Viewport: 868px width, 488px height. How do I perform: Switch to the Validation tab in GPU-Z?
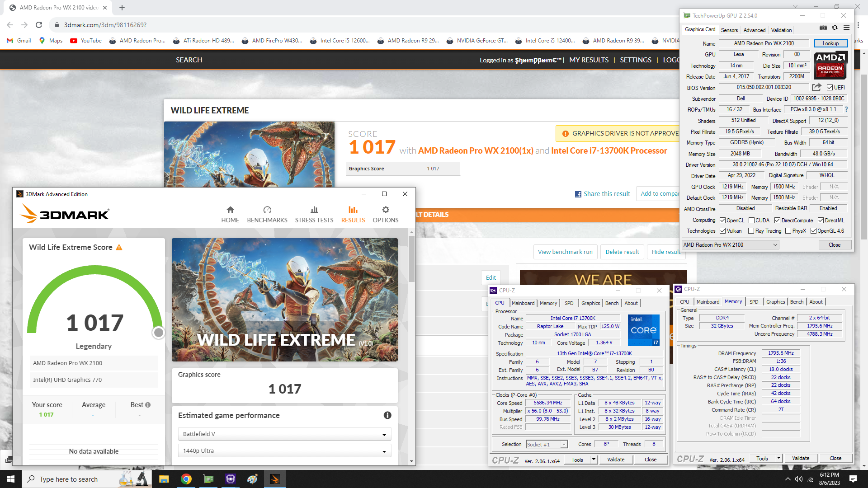point(781,30)
